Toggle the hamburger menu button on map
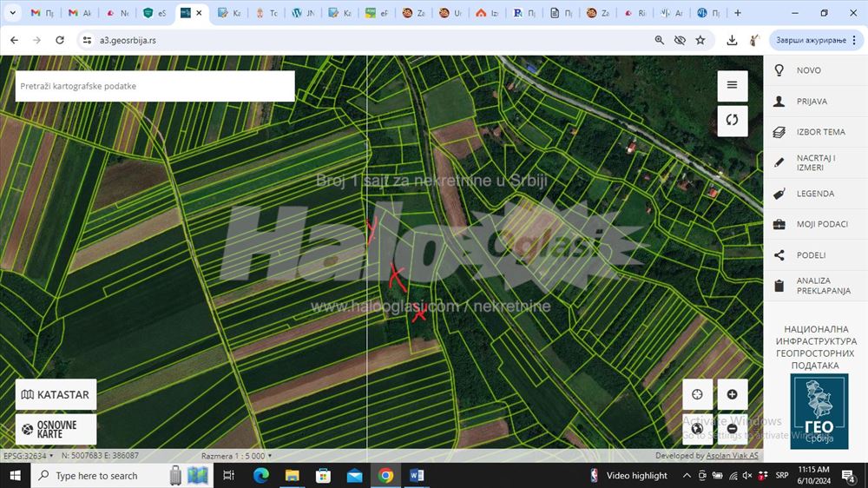The height and width of the screenshot is (488, 868). [x=732, y=85]
